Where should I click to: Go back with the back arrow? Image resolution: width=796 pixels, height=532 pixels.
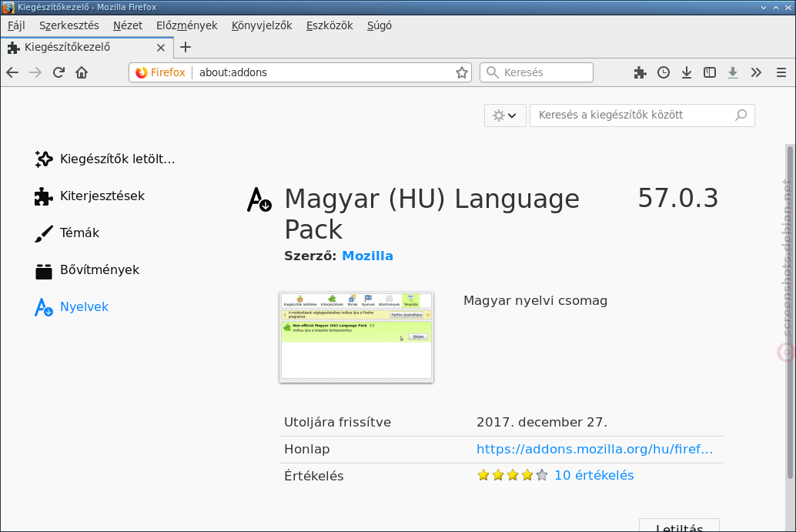pos(12,72)
